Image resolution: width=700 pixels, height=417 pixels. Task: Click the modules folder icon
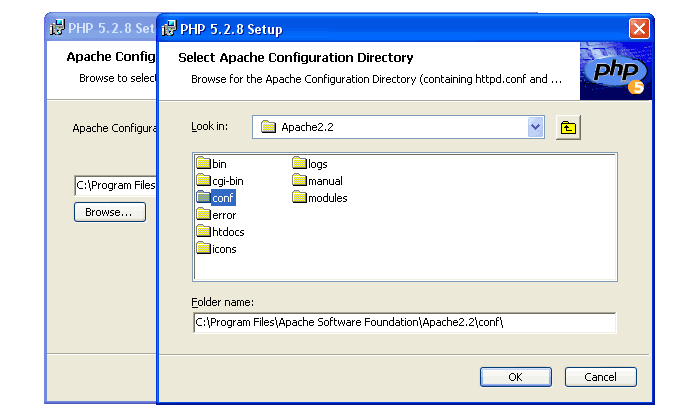tap(299, 198)
